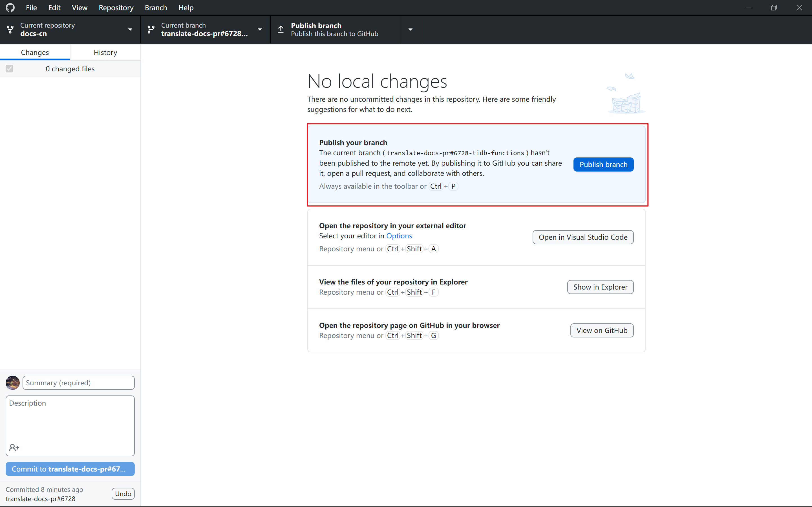Switch to the History tab
The image size is (812, 507).
105,52
